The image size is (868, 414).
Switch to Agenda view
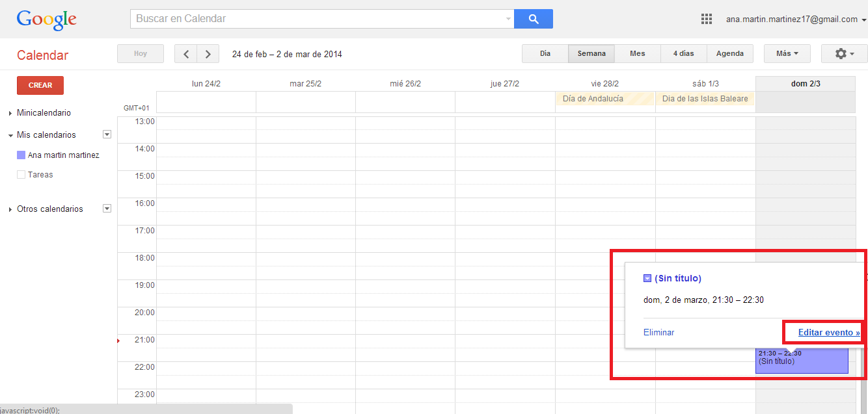tap(730, 53)
